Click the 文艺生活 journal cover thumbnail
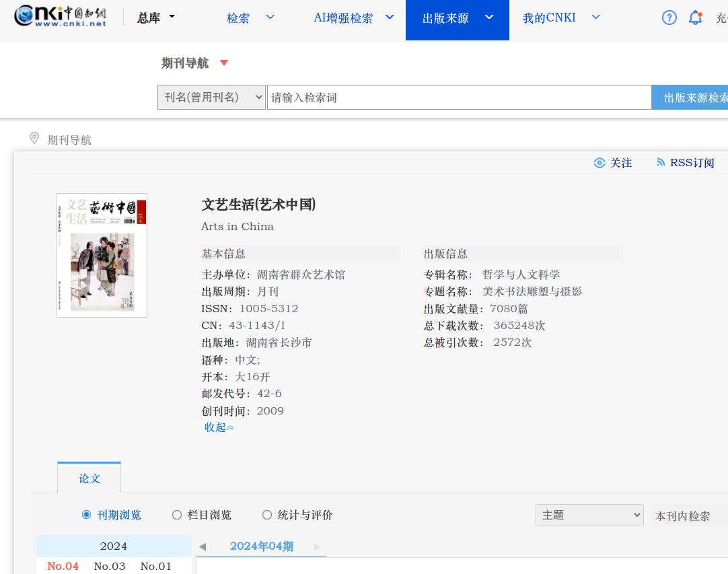Image resolution: width=728 pixels, height=574 pixels. tap(102, 255)
